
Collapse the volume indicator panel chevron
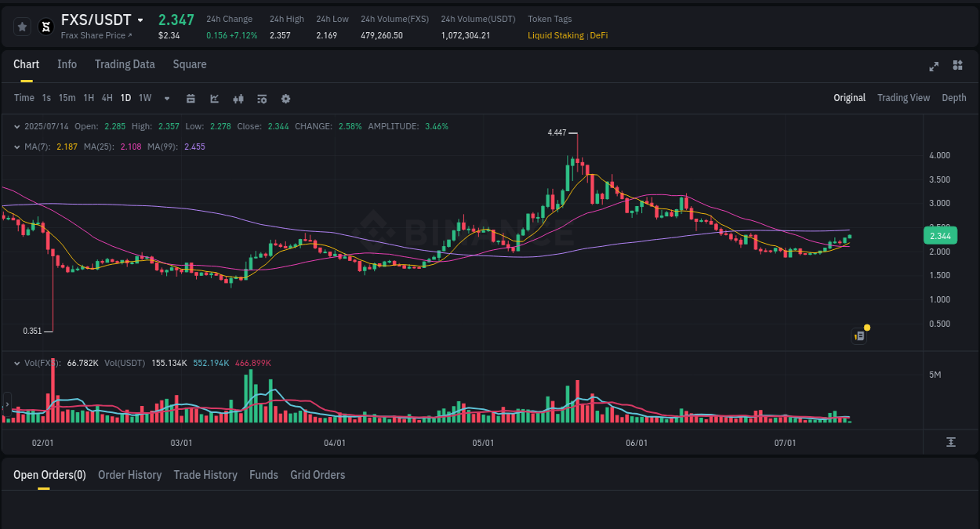pyautogui.click(x=16, y=363)
